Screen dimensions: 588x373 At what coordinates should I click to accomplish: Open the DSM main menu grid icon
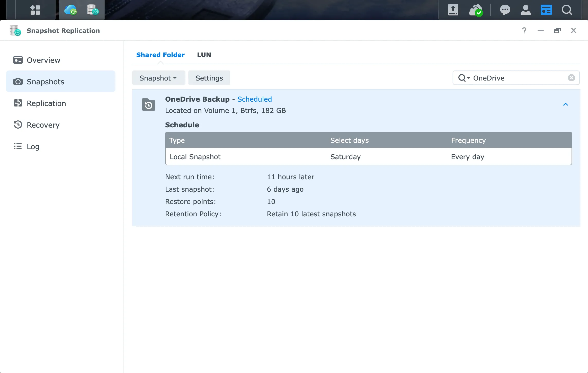(35, 10)
